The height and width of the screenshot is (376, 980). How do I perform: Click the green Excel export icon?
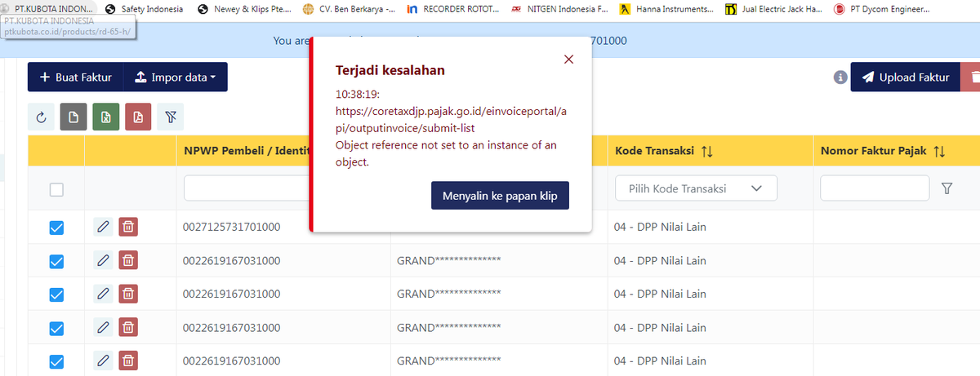[105, 117]
